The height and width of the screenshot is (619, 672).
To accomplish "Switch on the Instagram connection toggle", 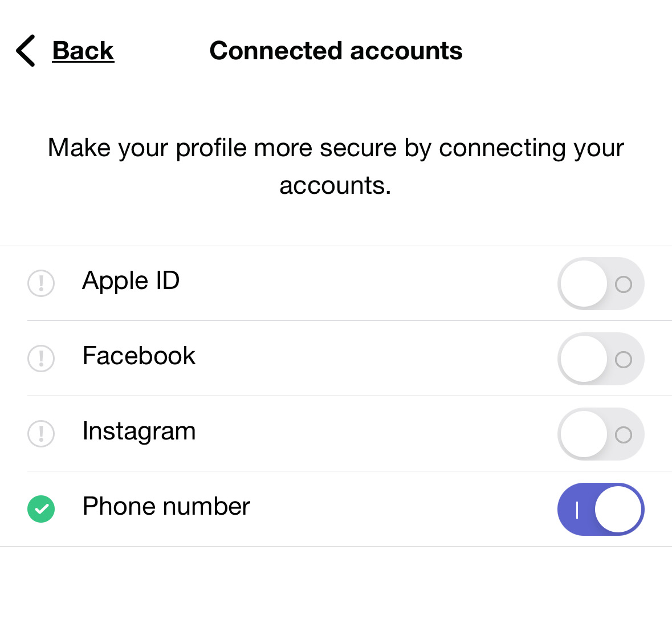I will [601, 434].
